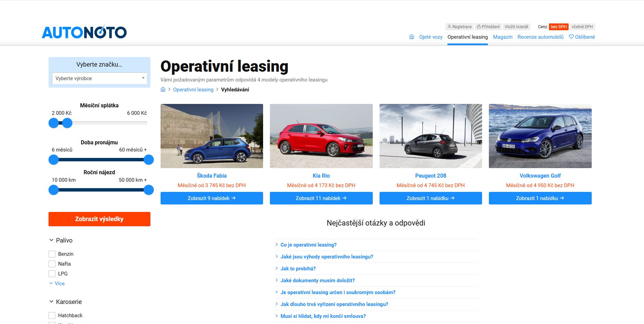Viewport: 644px width, 324px height.
Task: Open Vyberte výrobce dropdown
Action: click(99, 78)
